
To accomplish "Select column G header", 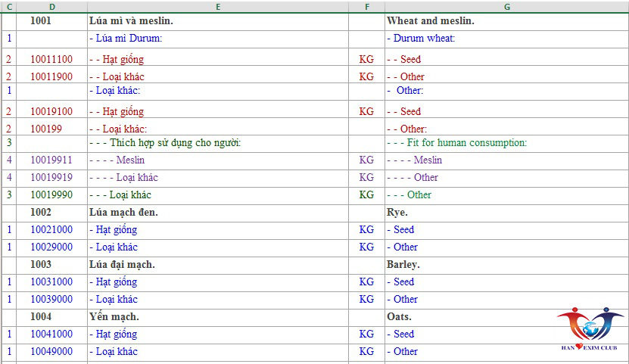I will (507, 7).
